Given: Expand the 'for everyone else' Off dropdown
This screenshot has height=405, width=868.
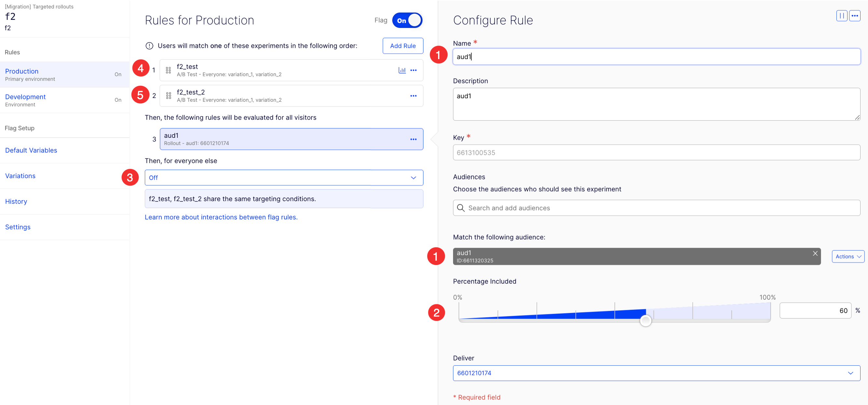Looking at the screenshot, I should (284, 177).
